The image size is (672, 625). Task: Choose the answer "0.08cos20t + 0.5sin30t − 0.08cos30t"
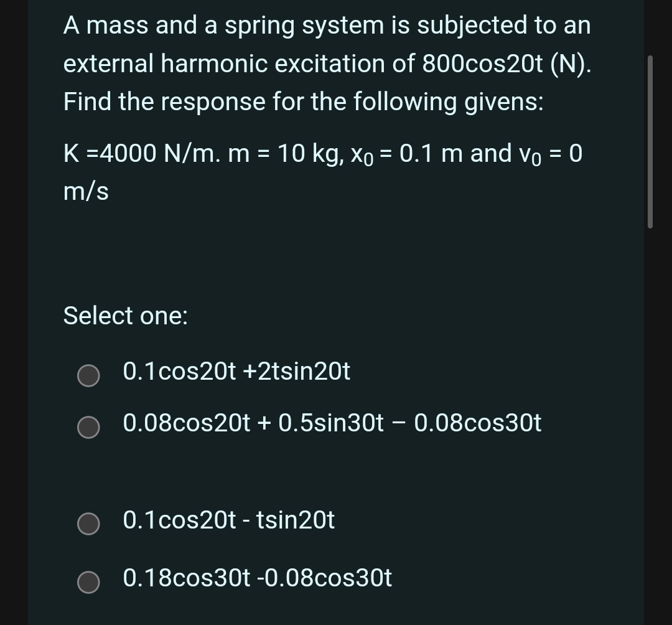coord(88,428)
